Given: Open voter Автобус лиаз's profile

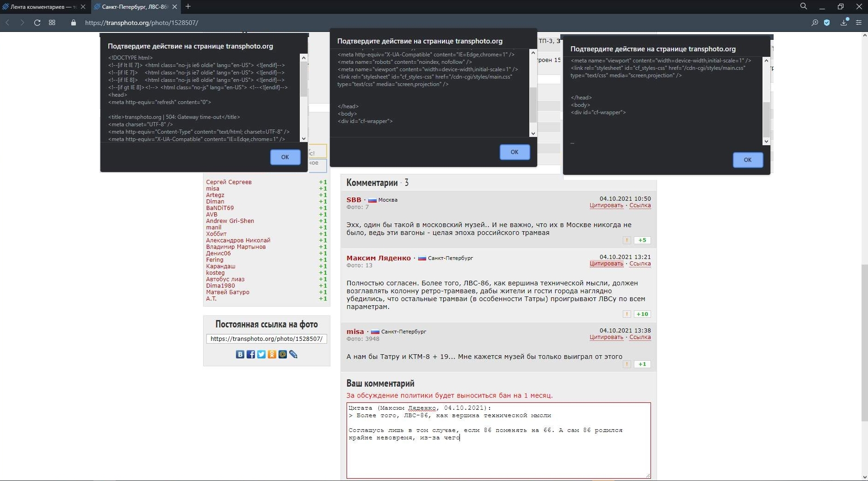Looking at the screenshot, I should (x=225, y=279).
